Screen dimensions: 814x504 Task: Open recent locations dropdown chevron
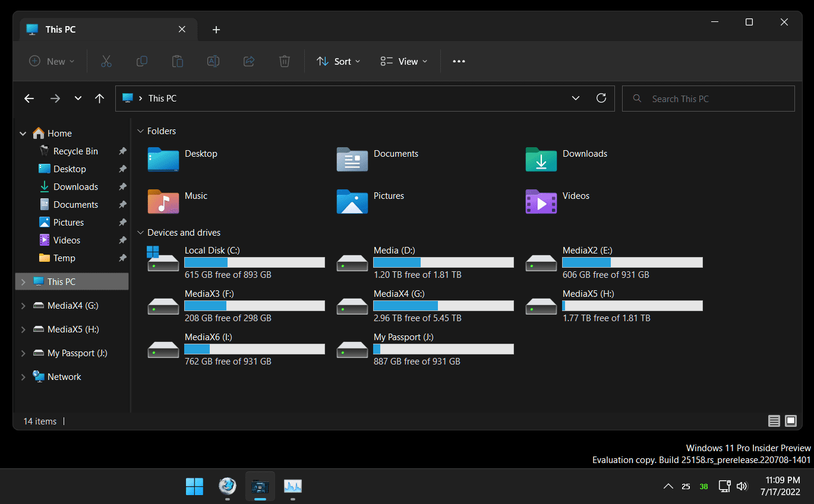[x=78, y=99]
